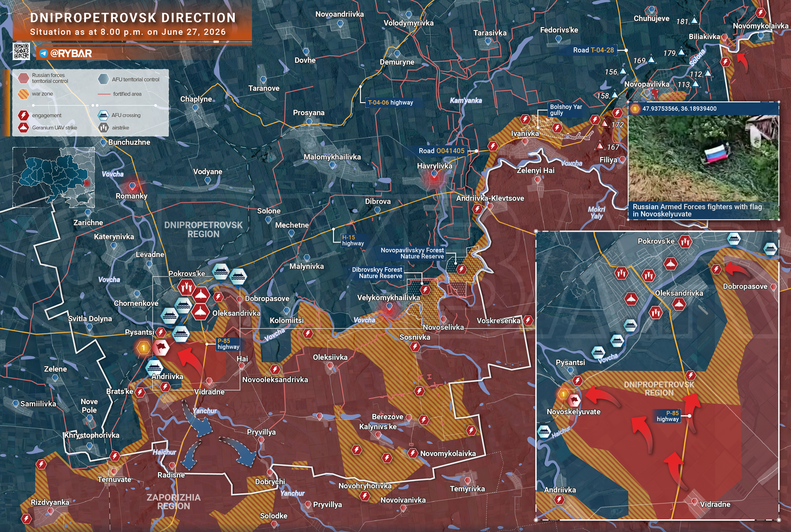791x532 pixels.
Task: Click the Novopavlivka town label
Action: 647,84
